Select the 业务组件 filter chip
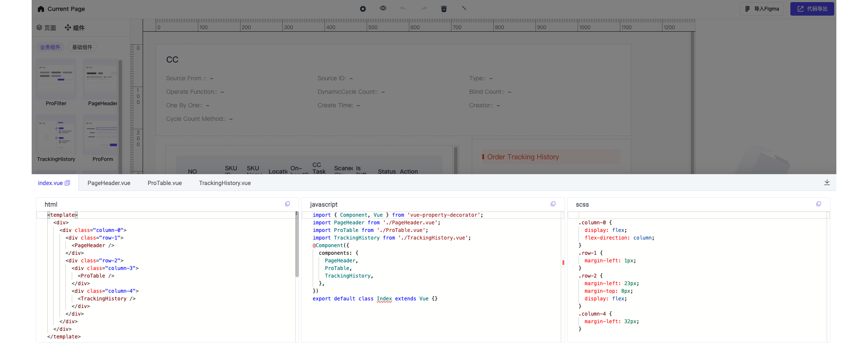The image size is (868, 346). point(50,47)
